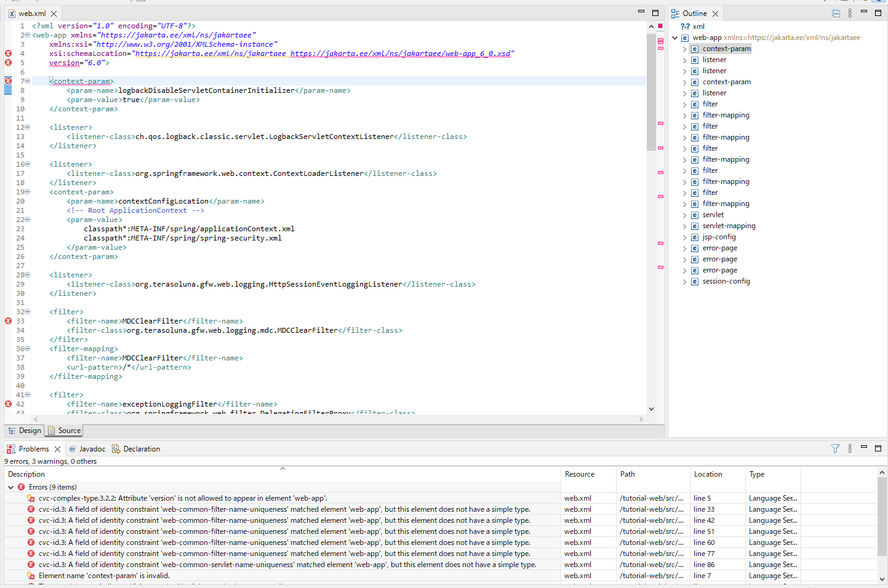Screen dimensions: 888x588
Task: Open the Problems tab
Action: click(33, 449)
